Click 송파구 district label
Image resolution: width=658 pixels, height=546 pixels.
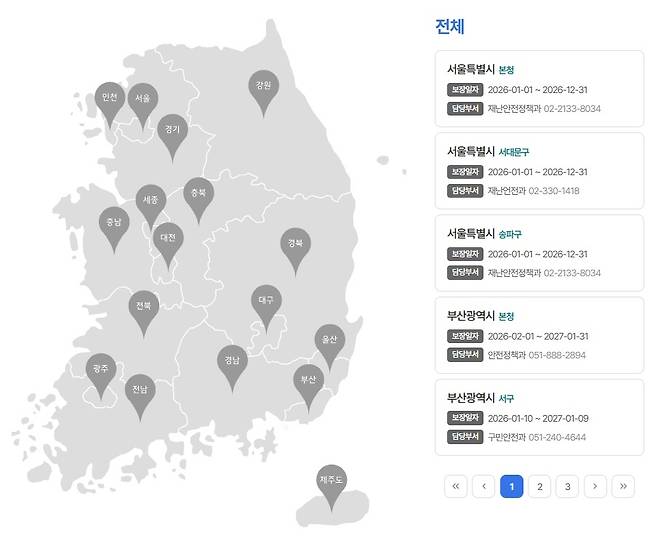coord(510,234)
